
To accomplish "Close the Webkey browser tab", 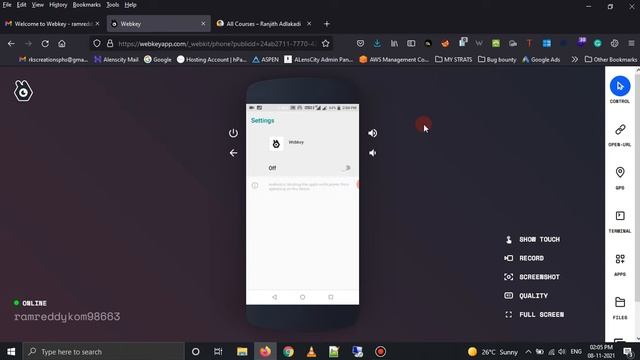I will click(x=203, y=24).
